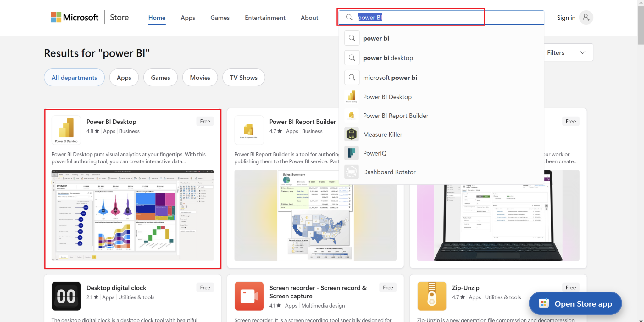The height and width of the screenshot is (322, 644).
Task: Select the Apps department filter
Action: [x=124, y=77]
